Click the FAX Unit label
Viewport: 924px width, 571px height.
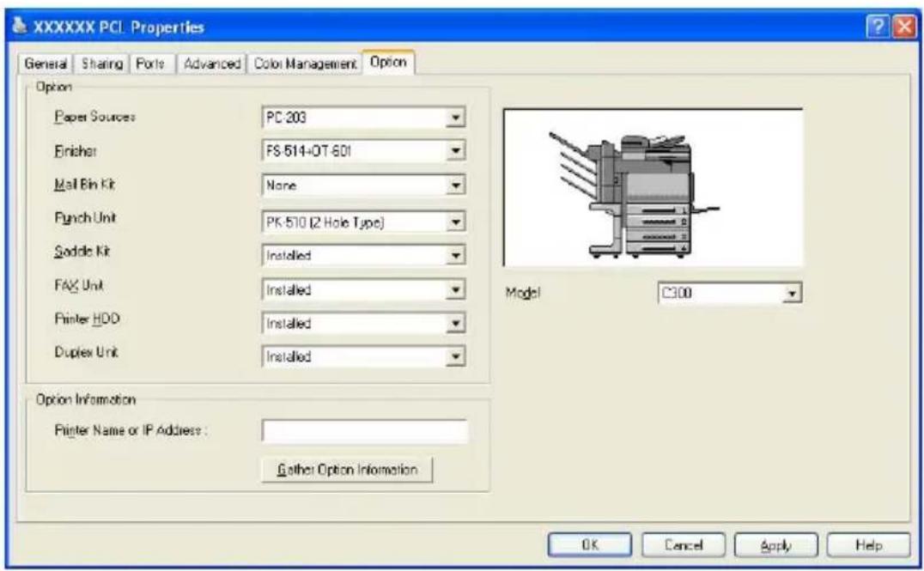point(79,286)
